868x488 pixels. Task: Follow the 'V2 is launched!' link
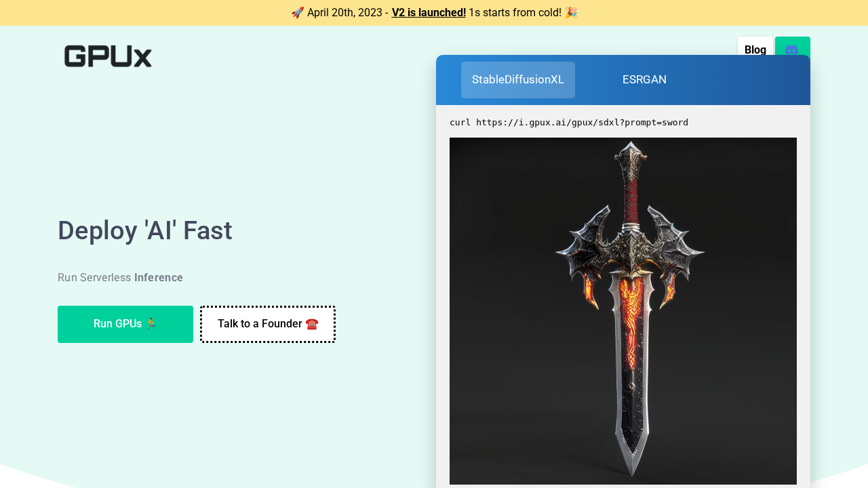click(429, 13)
